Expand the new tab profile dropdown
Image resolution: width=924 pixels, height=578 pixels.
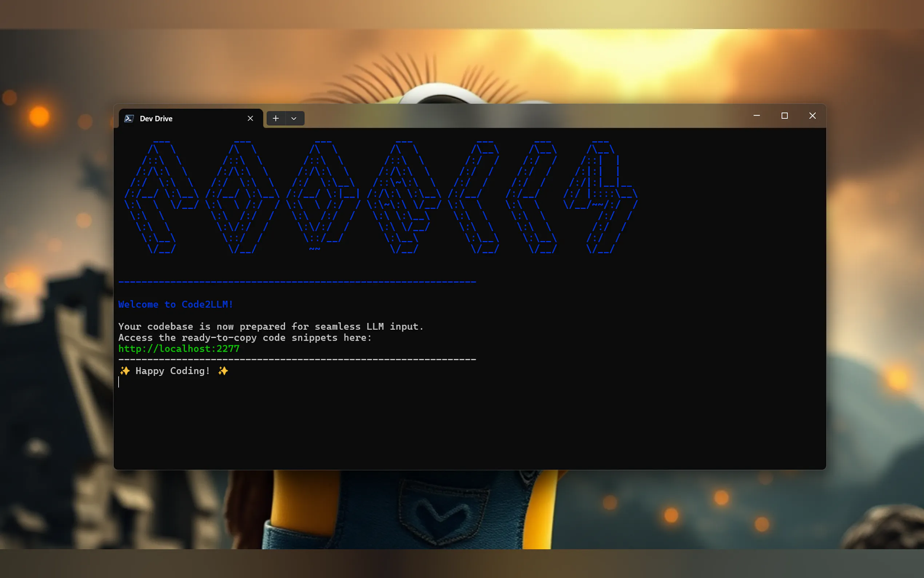click(x=294, y=119)
